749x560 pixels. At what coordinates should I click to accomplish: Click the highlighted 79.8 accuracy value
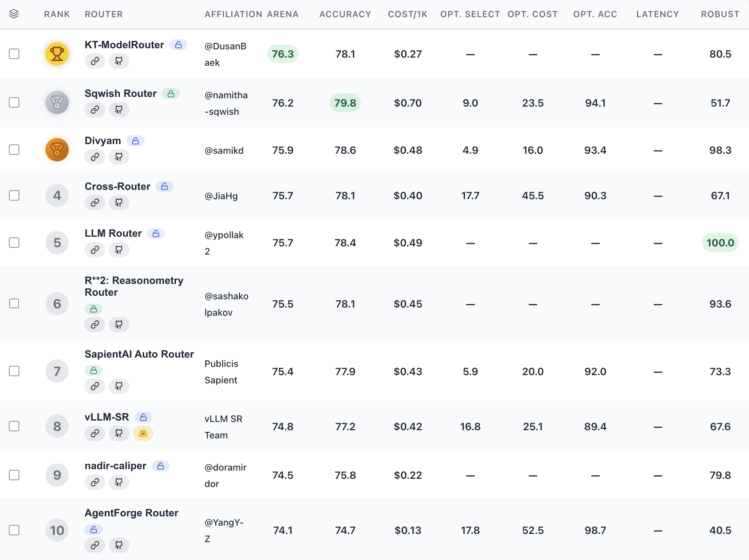pyautogui.click(x=345, y=103)
